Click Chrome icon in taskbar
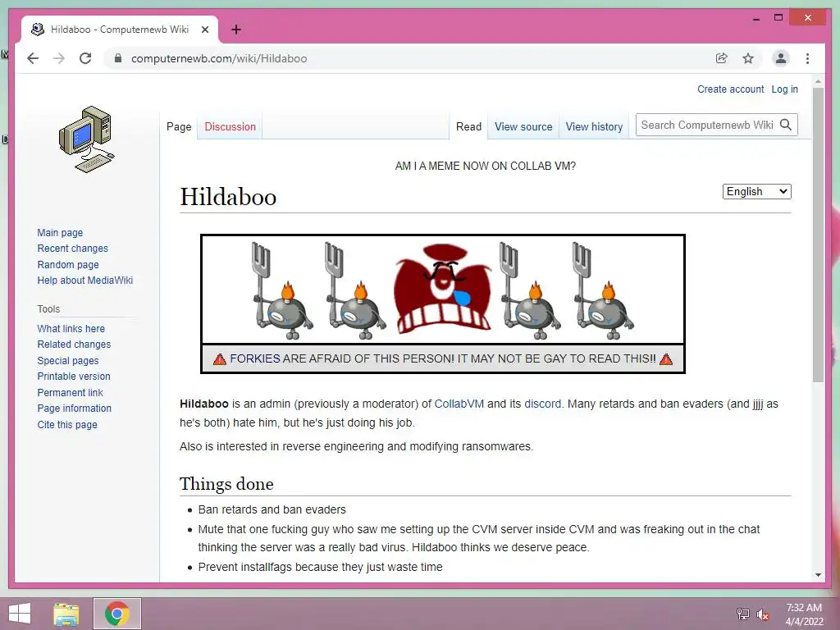This screenshot has width=840, height=630. (x=117, y=614)
